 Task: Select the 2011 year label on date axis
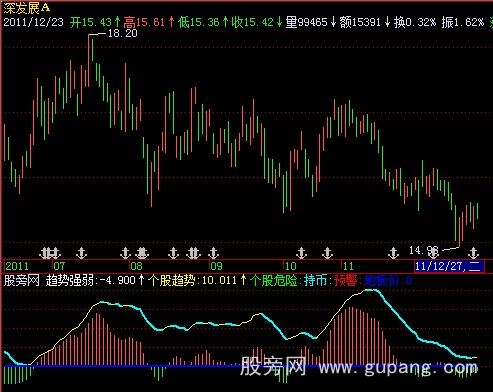point(17,266)
